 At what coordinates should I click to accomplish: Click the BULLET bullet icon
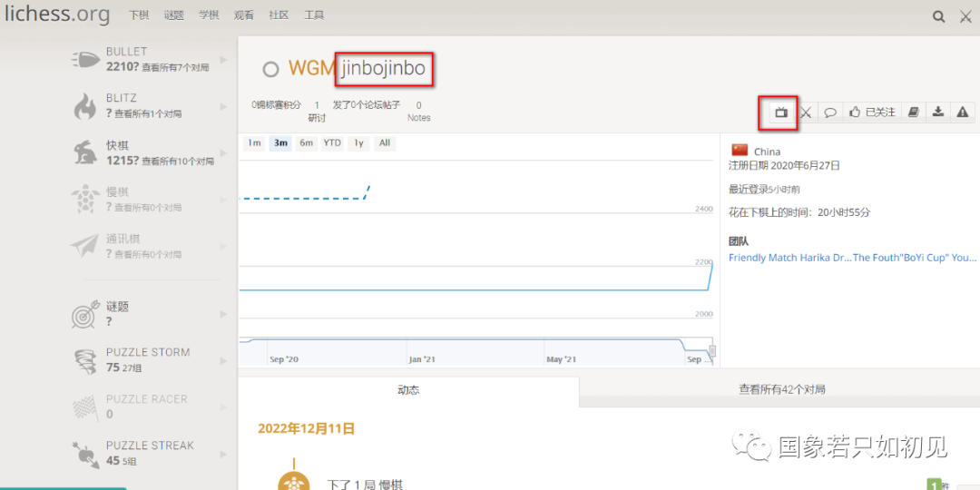85,60
